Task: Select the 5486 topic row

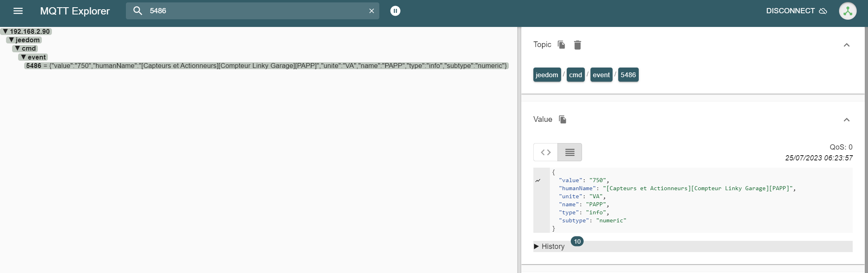Action: [x=266, y=66]
